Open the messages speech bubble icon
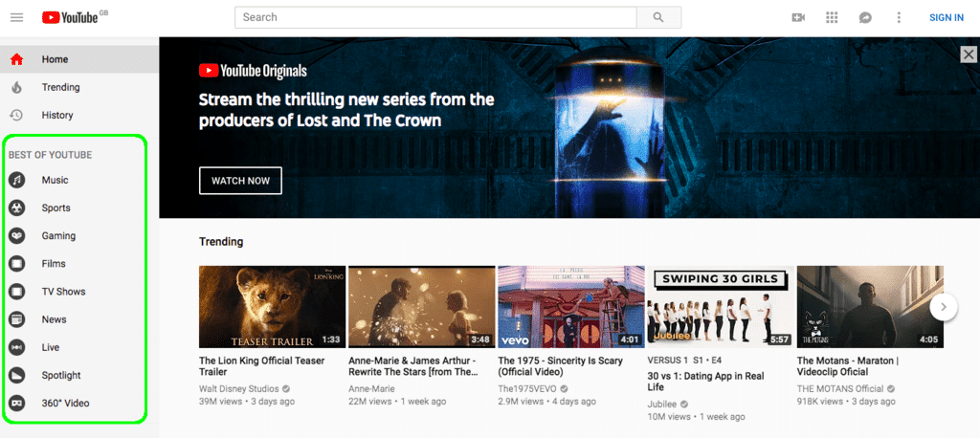Screen dimensions: 980x438 [865, 17]
